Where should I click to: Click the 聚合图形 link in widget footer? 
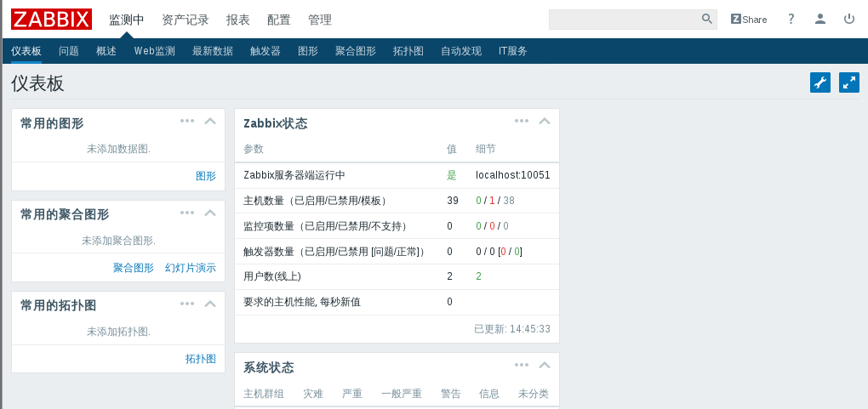(x=134, y=268)
